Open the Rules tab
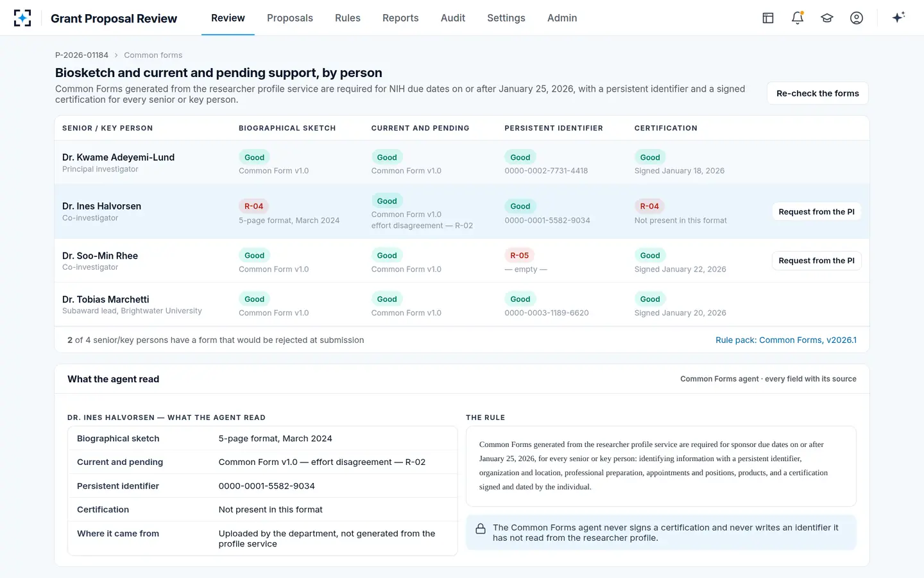Image resolution: width=924 pixels, height=578 pixels. click(x=348, y=18)
